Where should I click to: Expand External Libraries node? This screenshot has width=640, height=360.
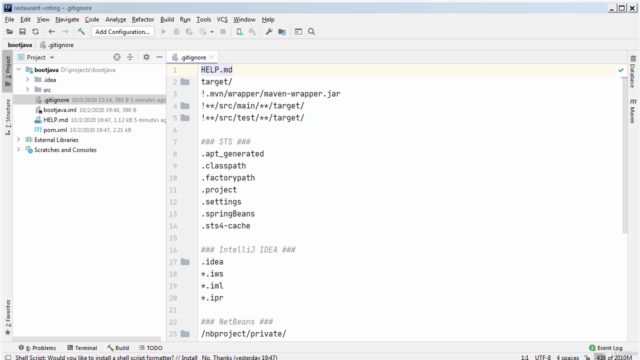pos(19,140)
